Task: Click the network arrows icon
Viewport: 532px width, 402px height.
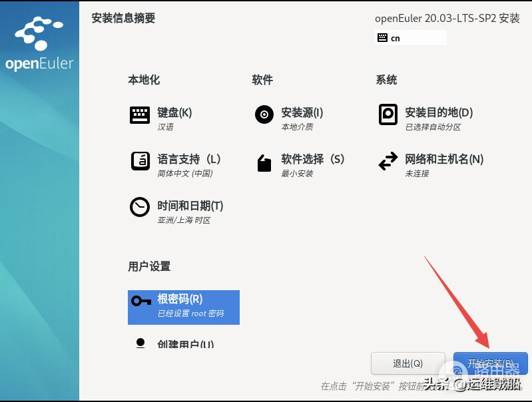Action: pos(388,161)
